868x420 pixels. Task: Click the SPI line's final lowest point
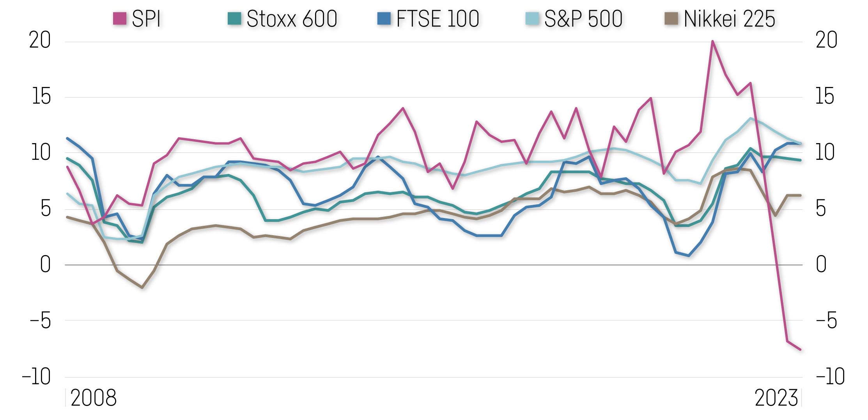[x=800, y=349]
